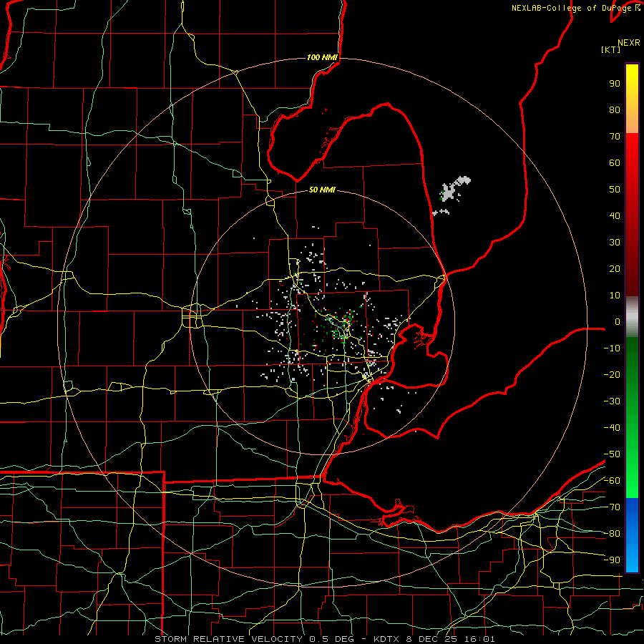Click the "10" value on the velocity scale
This screenshot has width=644, height=644.
tap(615, 296)
